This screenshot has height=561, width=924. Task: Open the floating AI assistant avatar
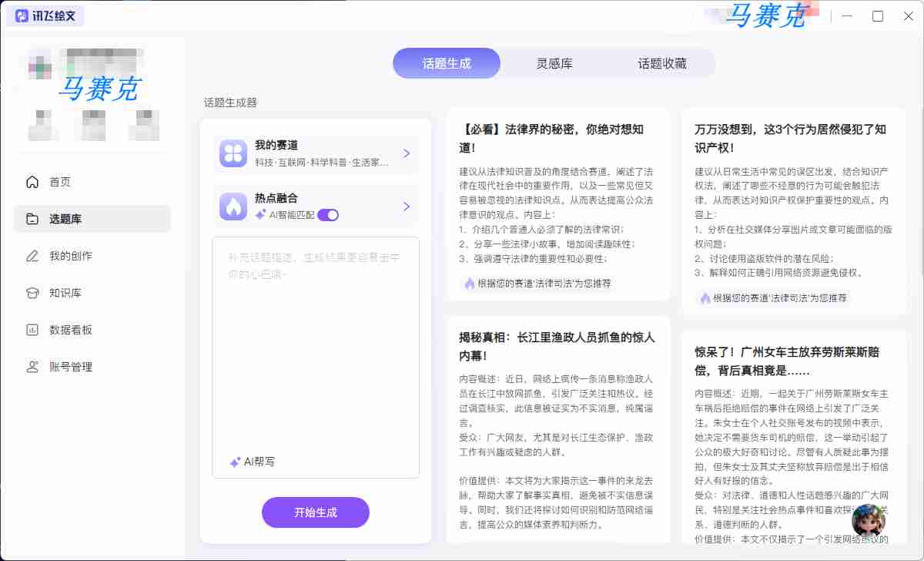click(869, 521)
